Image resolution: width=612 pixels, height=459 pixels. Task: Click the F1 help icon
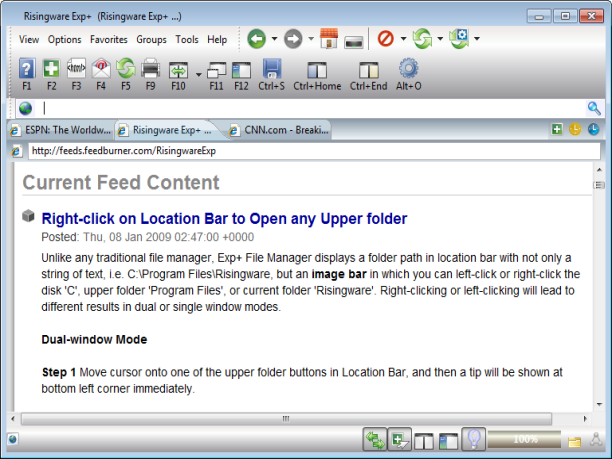27,69
